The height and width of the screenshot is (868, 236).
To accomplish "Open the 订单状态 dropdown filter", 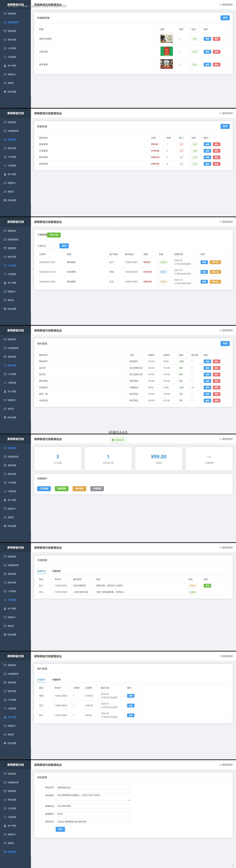I will coord(51,246).
